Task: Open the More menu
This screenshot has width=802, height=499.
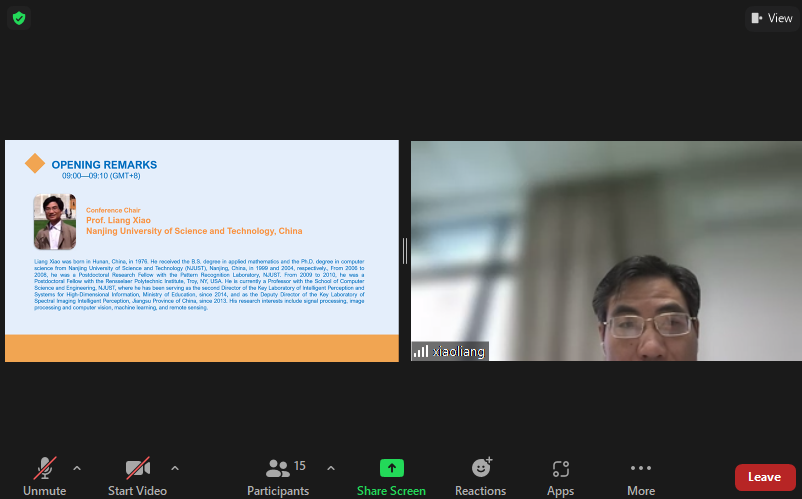Action: (641, 468)
